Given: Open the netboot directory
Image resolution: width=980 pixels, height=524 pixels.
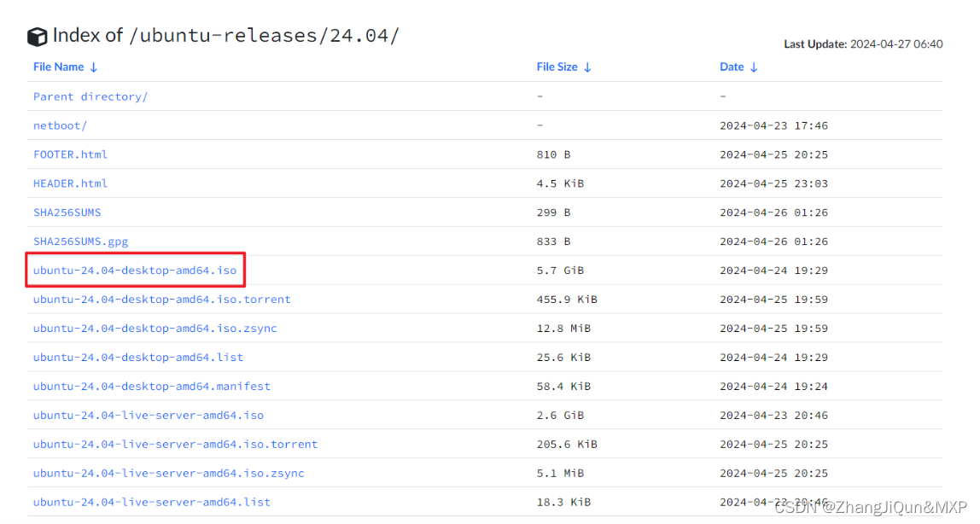Looking at the screenshot, I should [x=60, y=125].
